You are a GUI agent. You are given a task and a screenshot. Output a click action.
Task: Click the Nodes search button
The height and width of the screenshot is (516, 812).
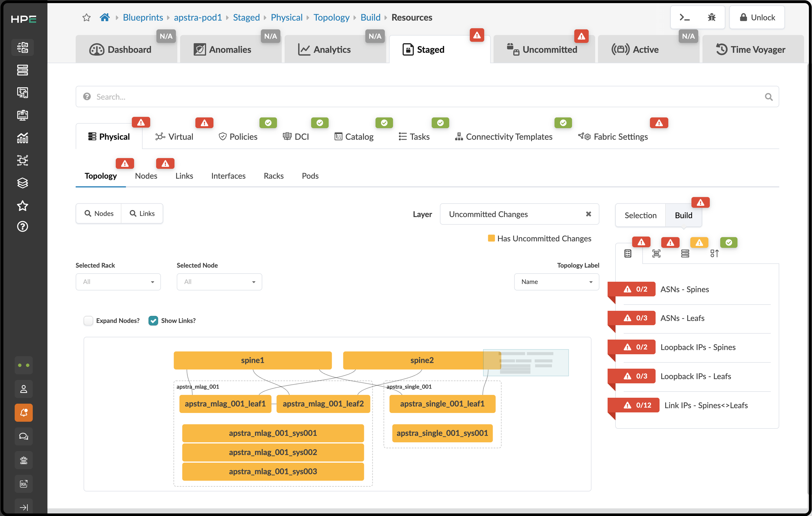pos(99,213)
